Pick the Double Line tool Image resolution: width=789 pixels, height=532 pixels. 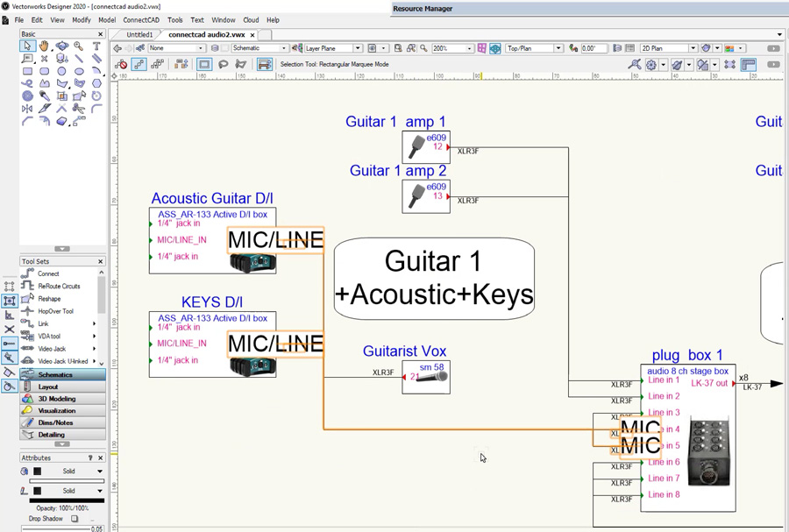pyautogui.click(x=96, y=59)
